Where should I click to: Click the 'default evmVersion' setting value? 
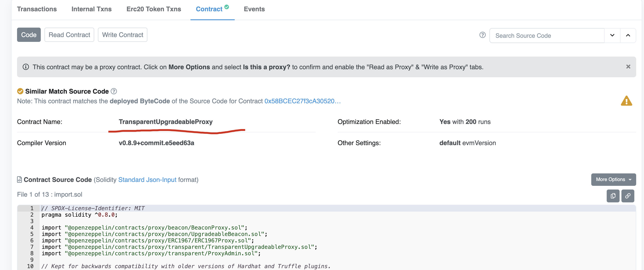coord(468,143)
